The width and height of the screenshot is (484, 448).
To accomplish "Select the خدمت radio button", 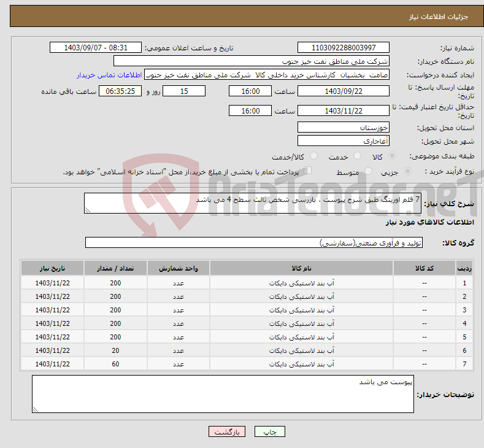I will (x=357, y=156).
